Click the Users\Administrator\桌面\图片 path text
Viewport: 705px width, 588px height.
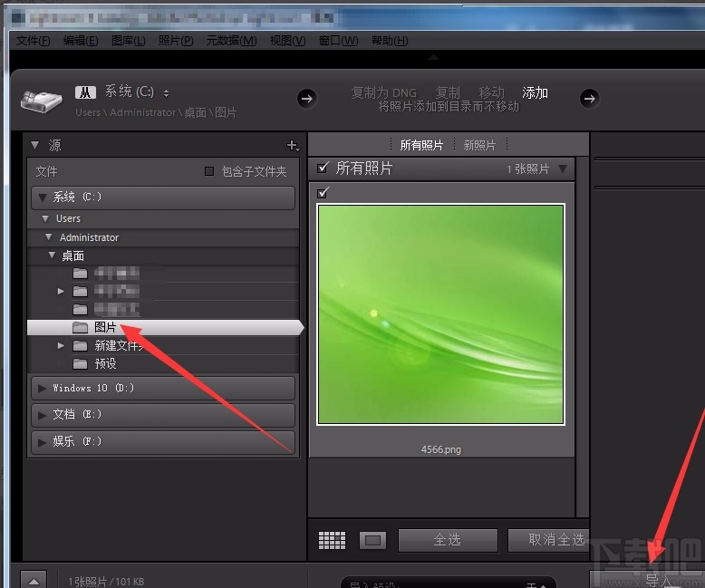[x=156, y=112]
